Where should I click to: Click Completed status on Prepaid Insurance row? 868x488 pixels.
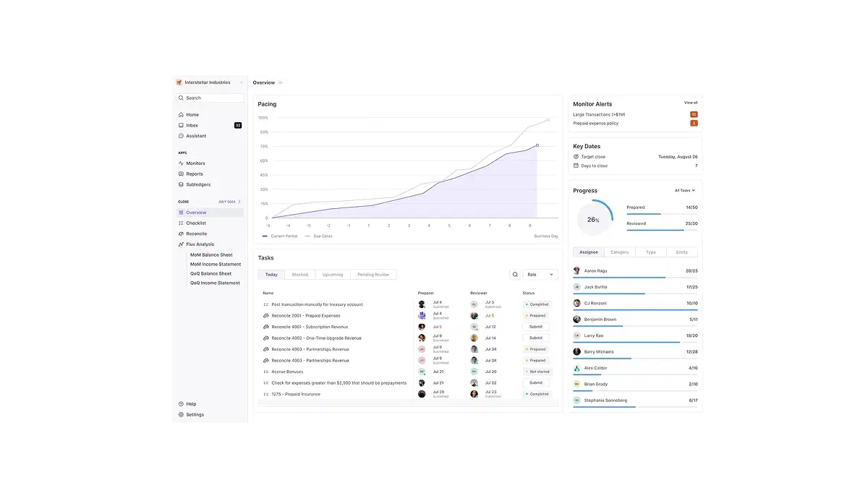[537, 394]
